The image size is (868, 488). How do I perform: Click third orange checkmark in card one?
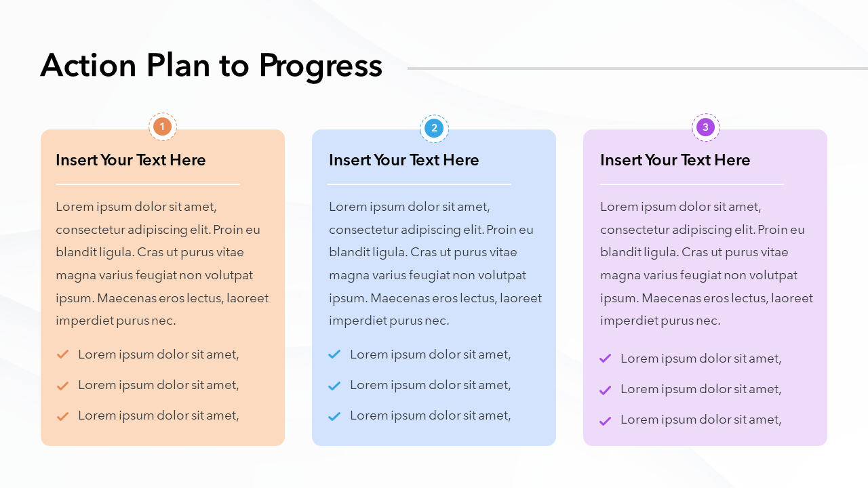tap(63, 415)
